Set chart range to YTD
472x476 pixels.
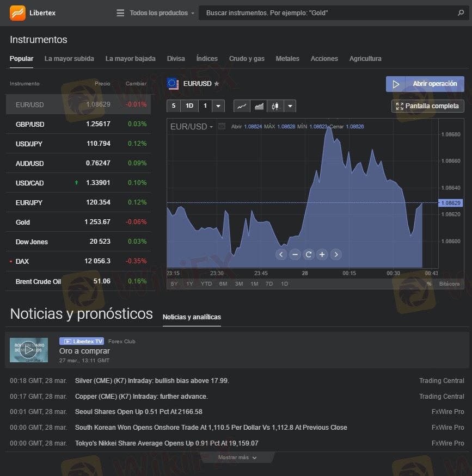point(206,284)
